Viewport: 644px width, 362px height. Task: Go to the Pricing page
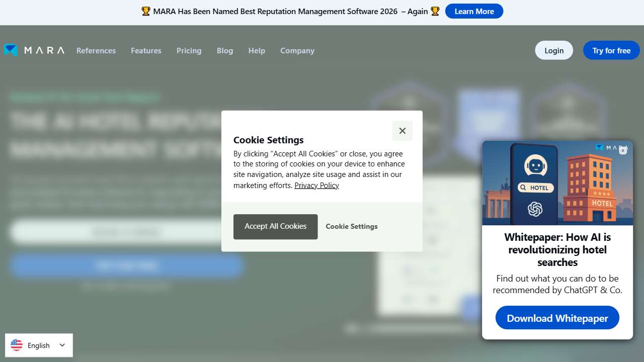189,51
